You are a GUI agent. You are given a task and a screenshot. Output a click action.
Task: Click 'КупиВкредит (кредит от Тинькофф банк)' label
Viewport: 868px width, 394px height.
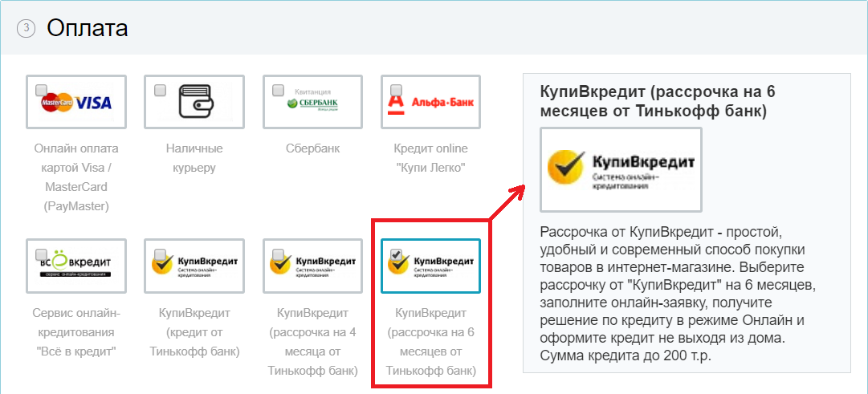[194, 332]
